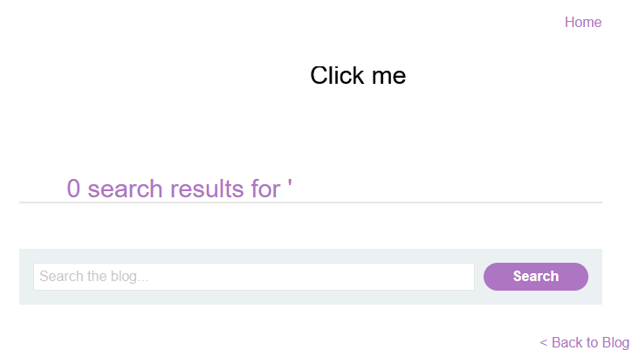639x364 pixels.
Task: Follow the Back to Blog navigation link
Action: (x=584, y=343)
